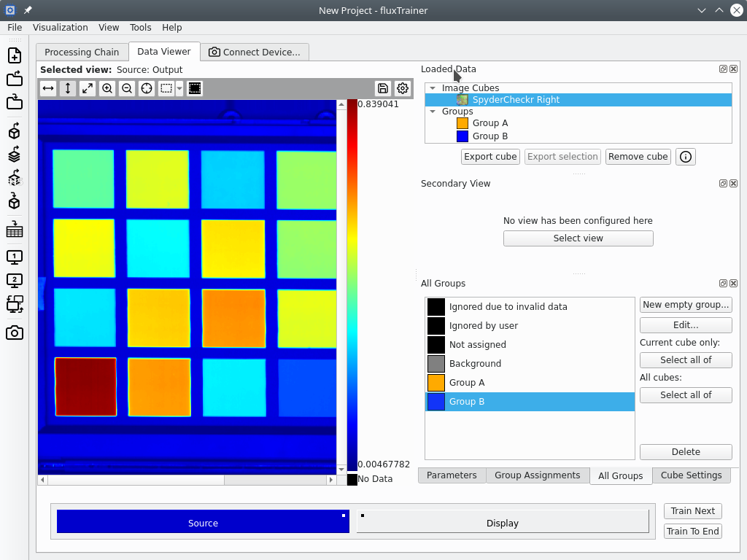Select the Display processing node
The width and height of the screenshot is (747, 560).
(503, 521)
